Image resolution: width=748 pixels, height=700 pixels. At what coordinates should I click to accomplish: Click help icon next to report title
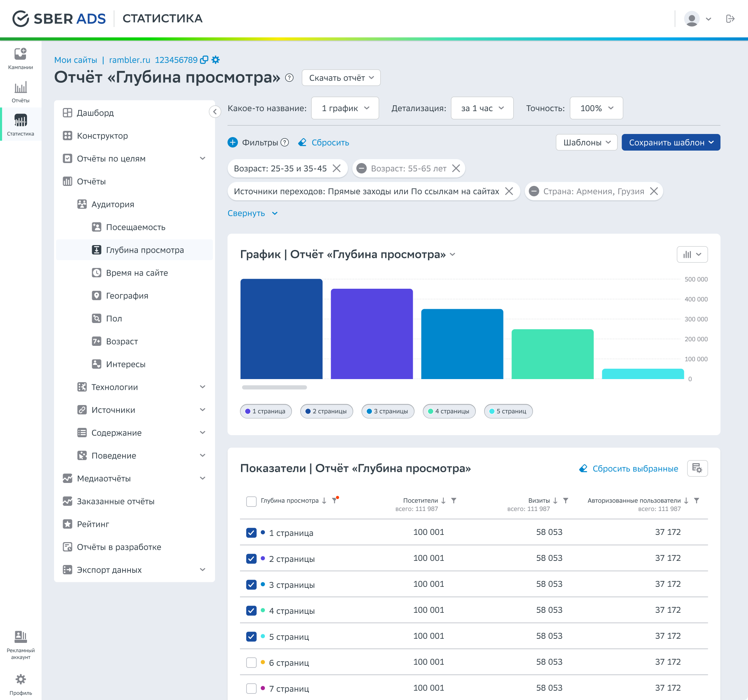tap(289, 78)
